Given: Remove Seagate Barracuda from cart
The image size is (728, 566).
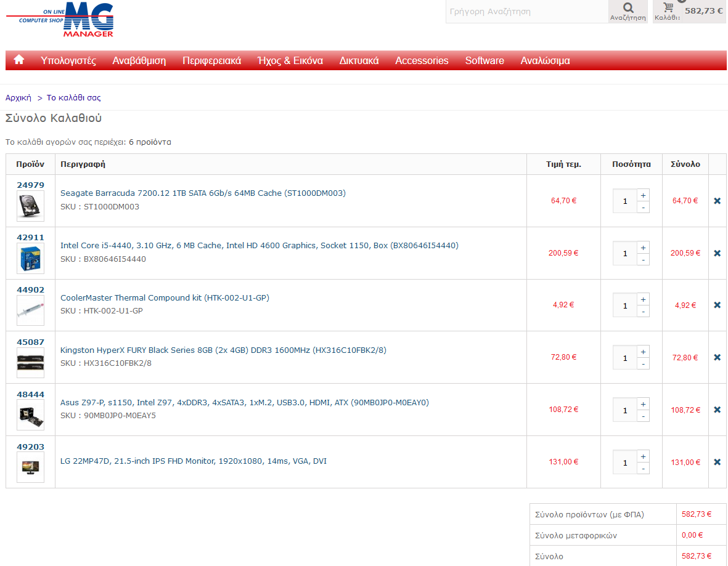Looking at the screenshot, I should tap(718, 201).
